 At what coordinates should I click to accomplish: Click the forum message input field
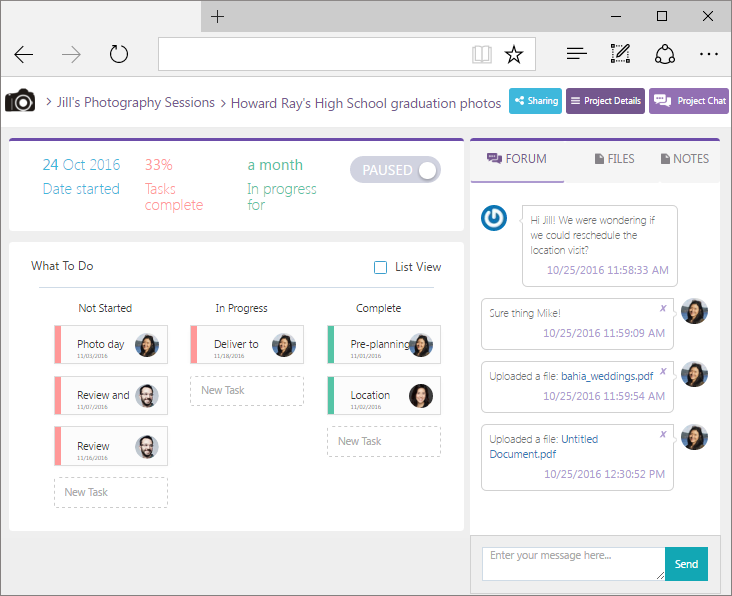573,564
